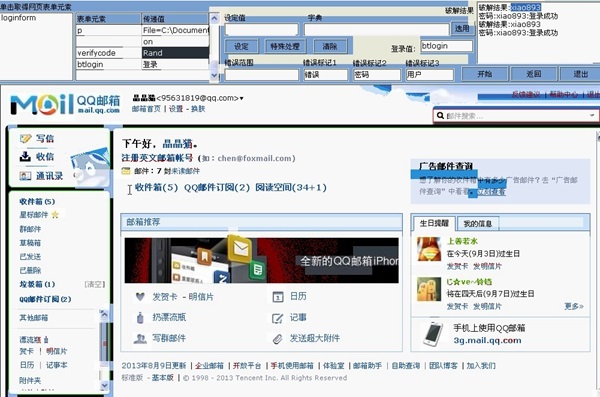Click the 退出 button in the tool panel
Viewport: 600px width, 397px height.
tap(580, 74)
